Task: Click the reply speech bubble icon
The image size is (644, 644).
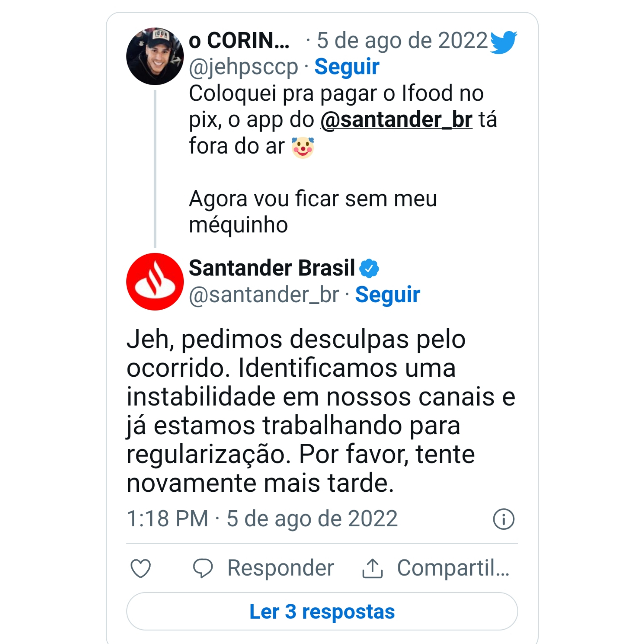Action: pyautogui.click(x=203, y=568)
